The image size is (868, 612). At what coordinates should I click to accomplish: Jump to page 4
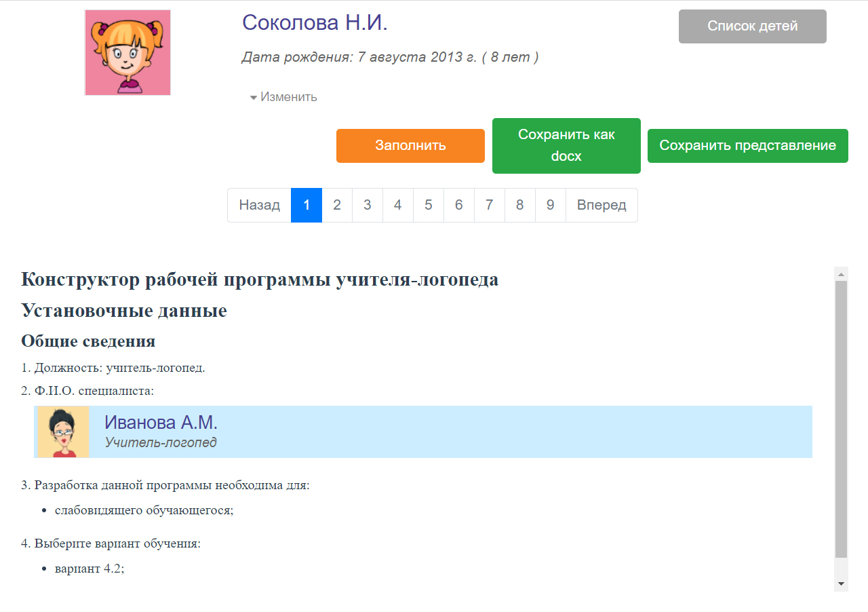tap(398, 205)
